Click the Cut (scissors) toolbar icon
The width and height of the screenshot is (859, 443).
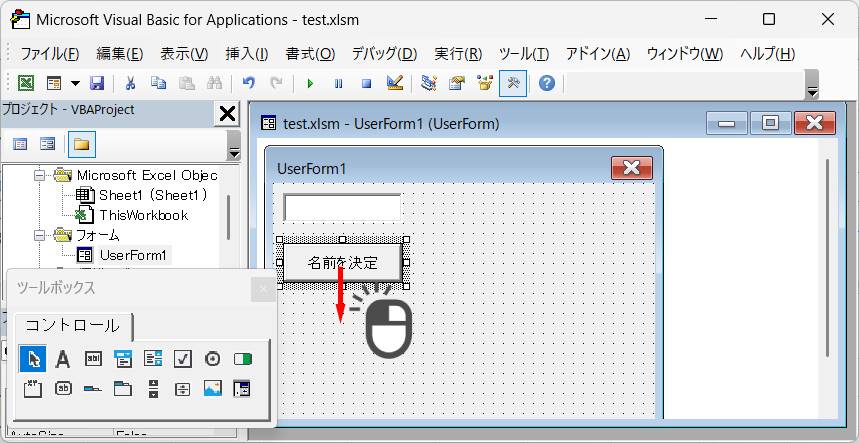pyautogui.click(x=130, y=83)
